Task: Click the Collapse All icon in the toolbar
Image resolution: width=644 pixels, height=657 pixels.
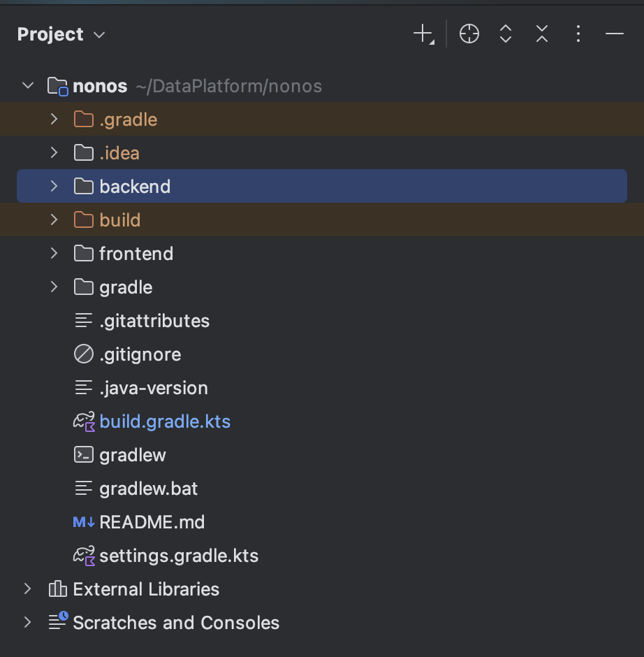Action: tap(542, 34)
